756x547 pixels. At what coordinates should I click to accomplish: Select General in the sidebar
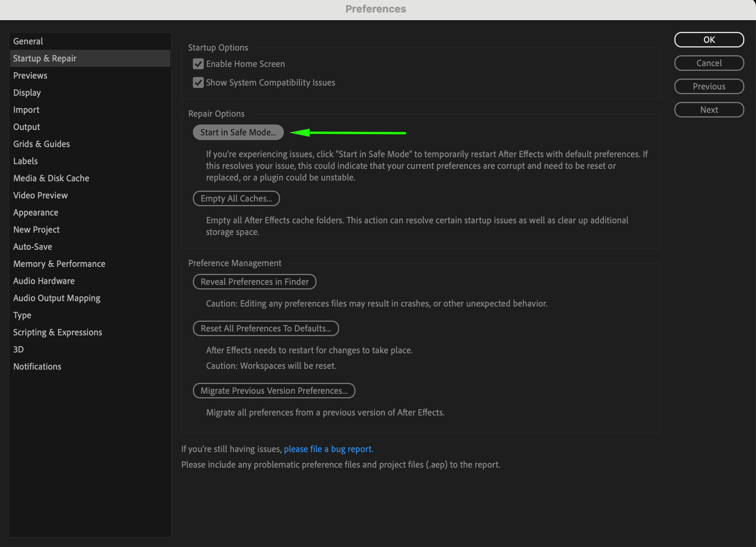point(28,41)
